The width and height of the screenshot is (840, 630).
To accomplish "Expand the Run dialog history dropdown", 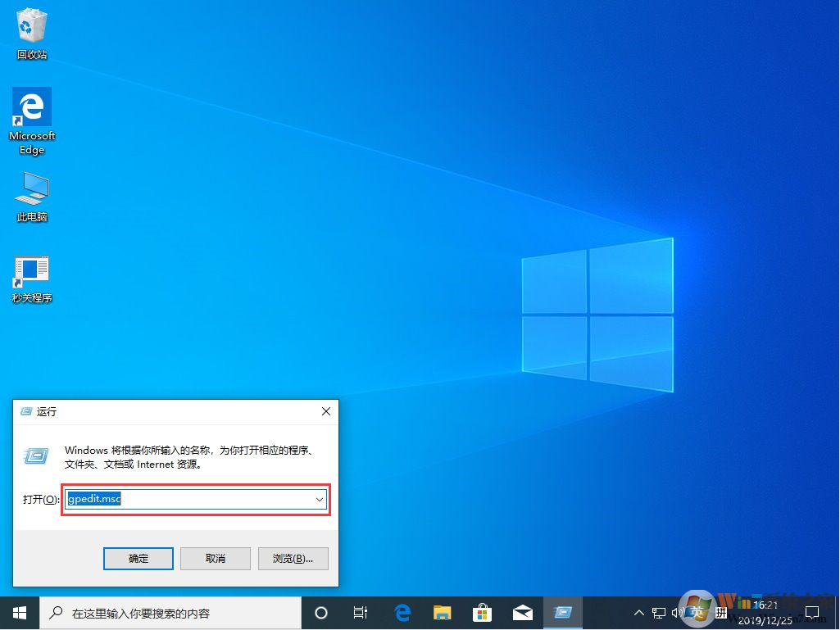I will [319, 498].
